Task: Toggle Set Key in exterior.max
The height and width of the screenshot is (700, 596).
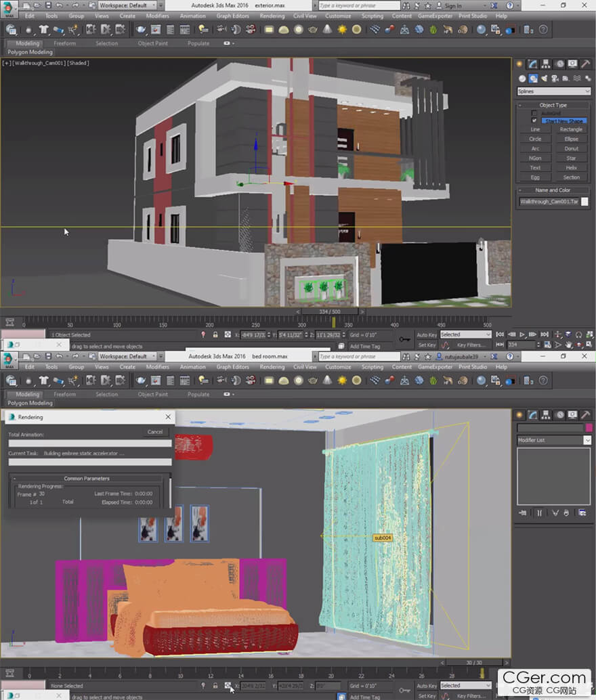Action: 426,345
